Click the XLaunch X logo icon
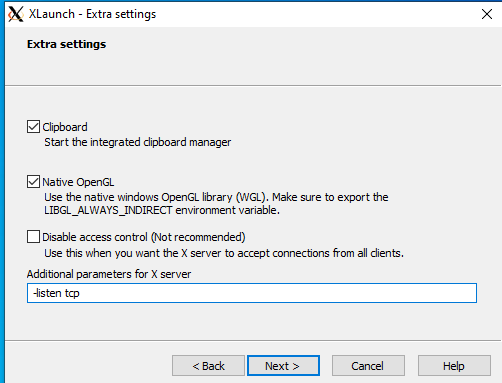 (x=16, y=14)
